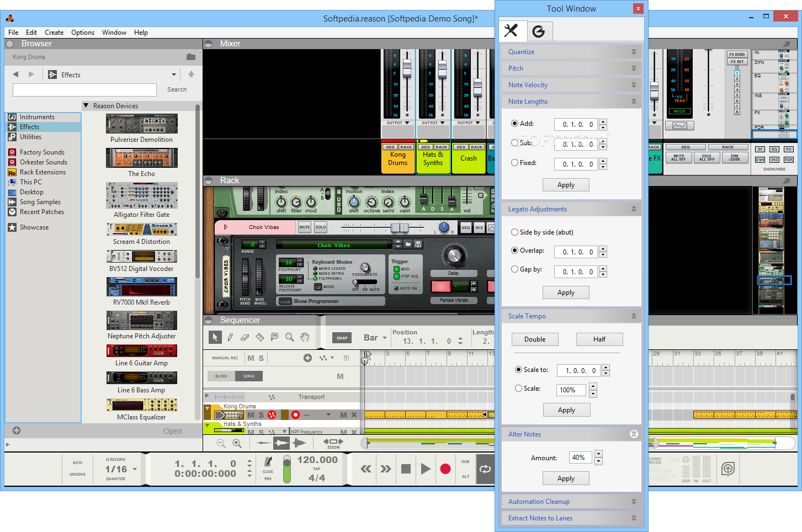Select the Sub radio button in Note Lengths

click(x=514, y=142)
